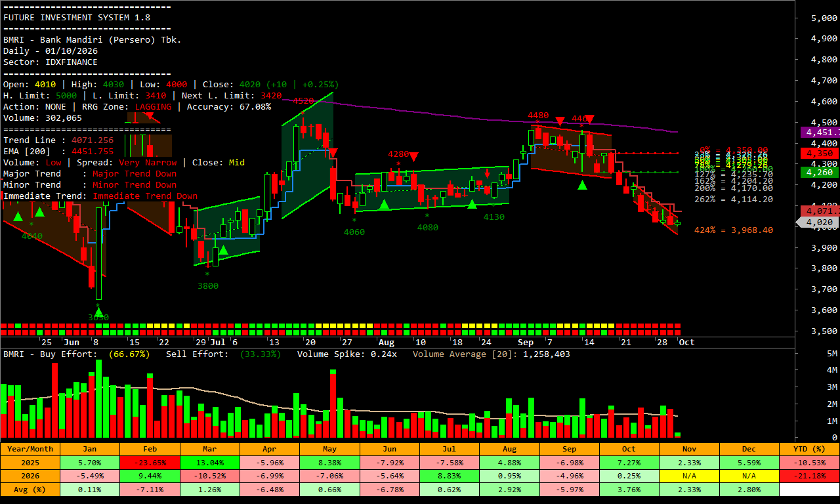
Task: Click the 4080 swing low label
Action: 428,228
